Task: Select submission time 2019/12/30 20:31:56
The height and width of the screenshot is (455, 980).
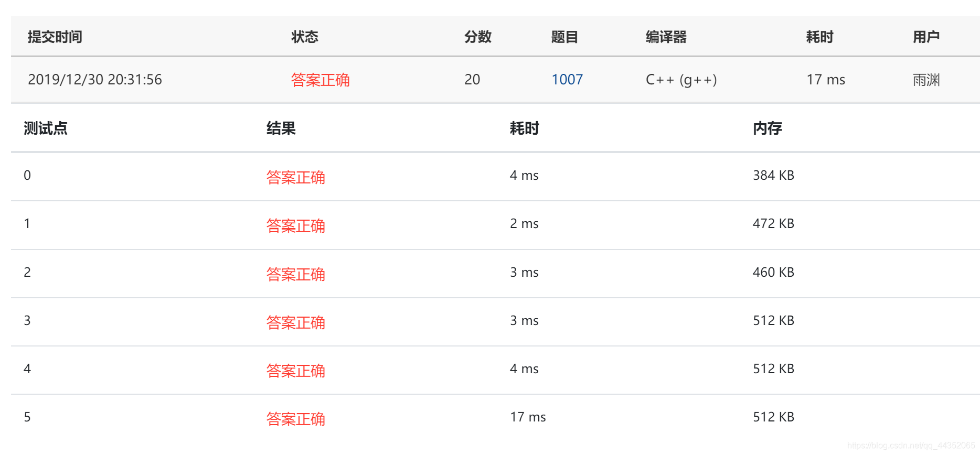Action: tap(95, 80)
